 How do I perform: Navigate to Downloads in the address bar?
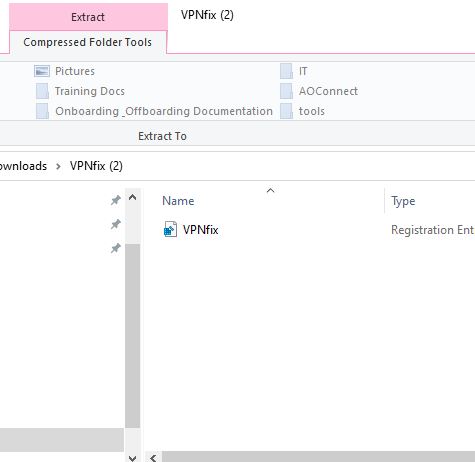[x=23, y=166]
